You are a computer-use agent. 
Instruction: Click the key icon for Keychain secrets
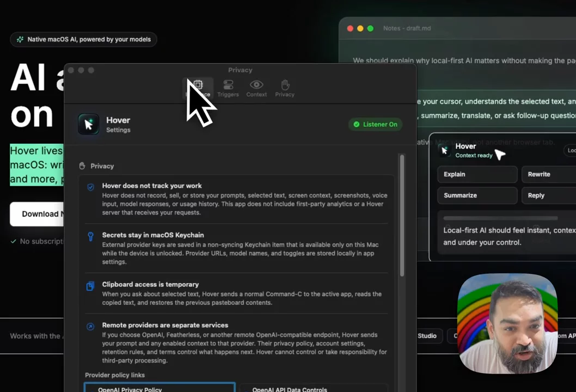(90, 236)
